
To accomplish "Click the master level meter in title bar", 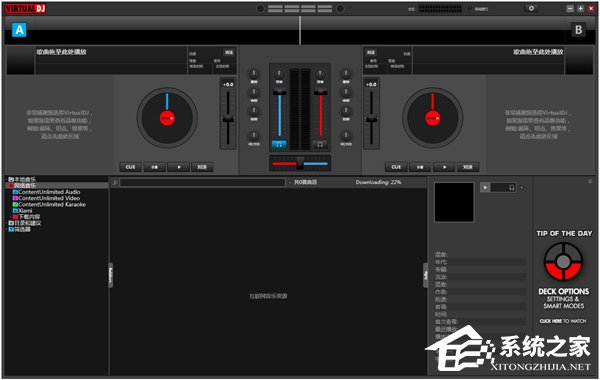I will 440,8.
